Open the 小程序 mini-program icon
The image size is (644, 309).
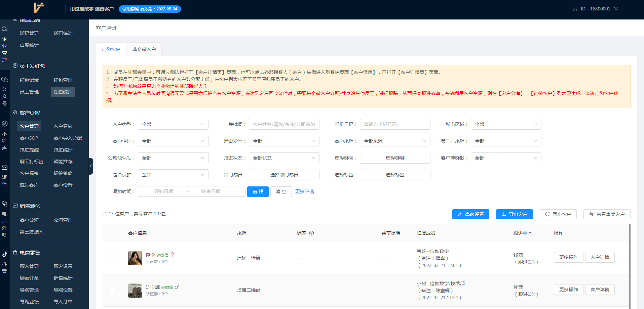5,124
